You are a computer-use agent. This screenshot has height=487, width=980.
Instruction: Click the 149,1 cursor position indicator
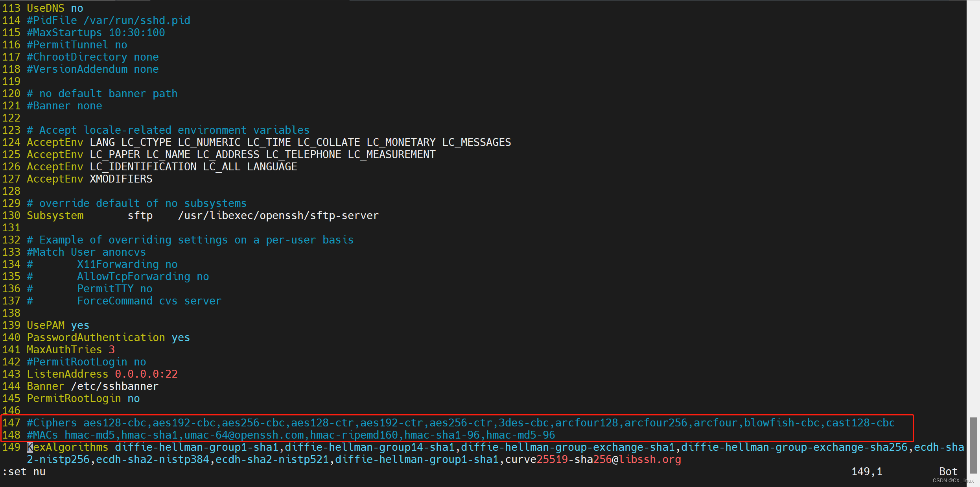866,472
